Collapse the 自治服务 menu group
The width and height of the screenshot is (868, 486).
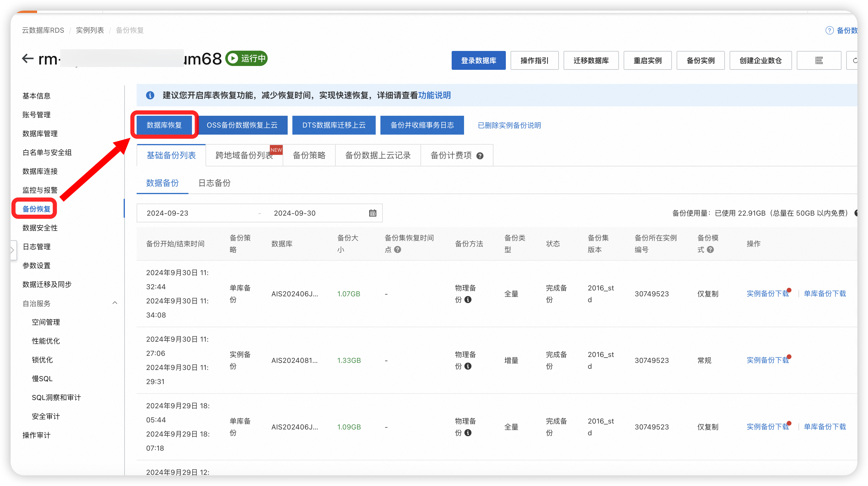coord(115,303)
